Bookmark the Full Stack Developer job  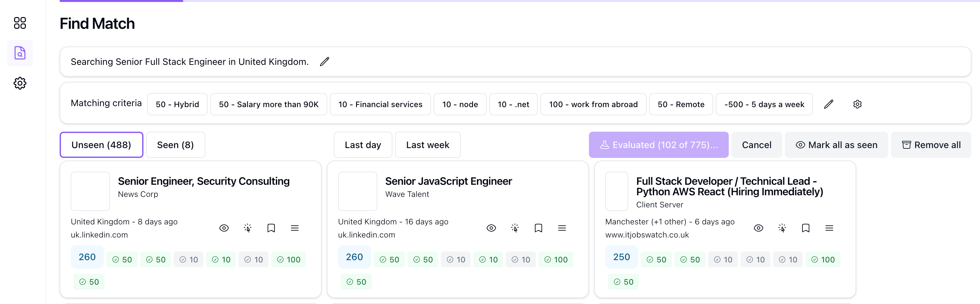click(x=806, y=228)
